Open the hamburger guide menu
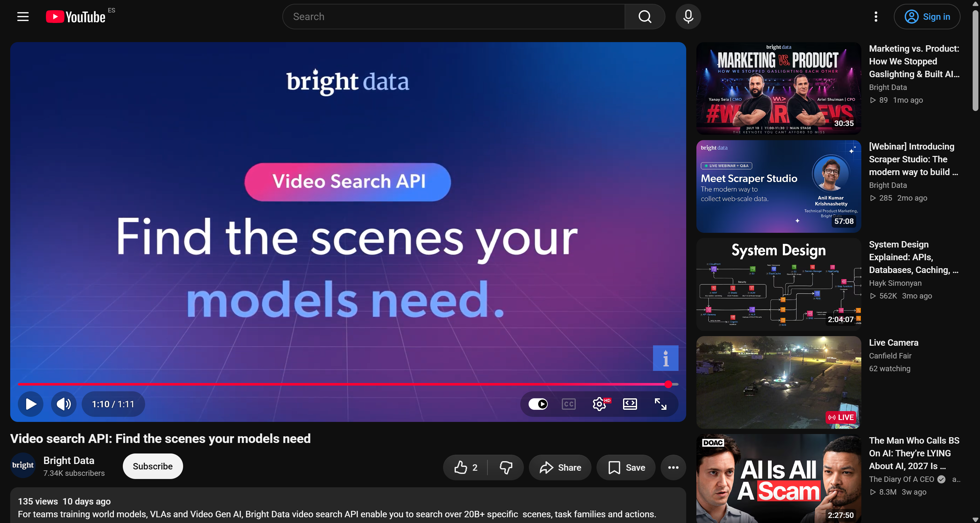980x523 pixels. (x=23, y=17)
